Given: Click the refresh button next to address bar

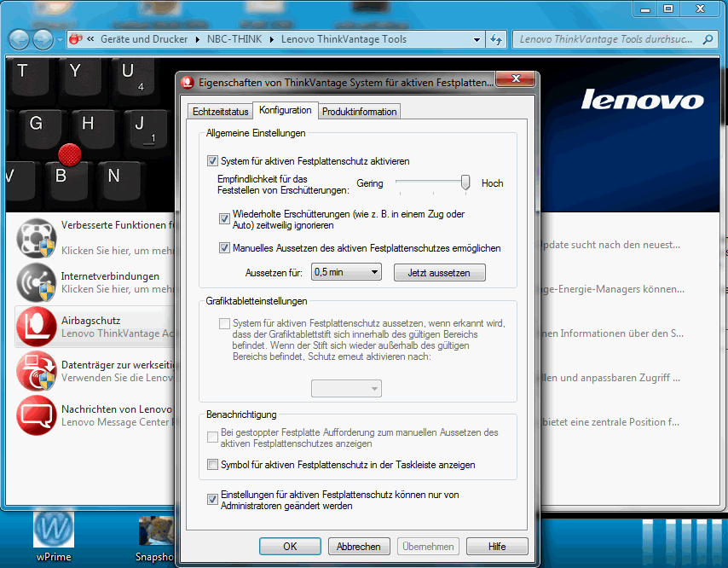Looking at the screenshot, I should point(496,39).
